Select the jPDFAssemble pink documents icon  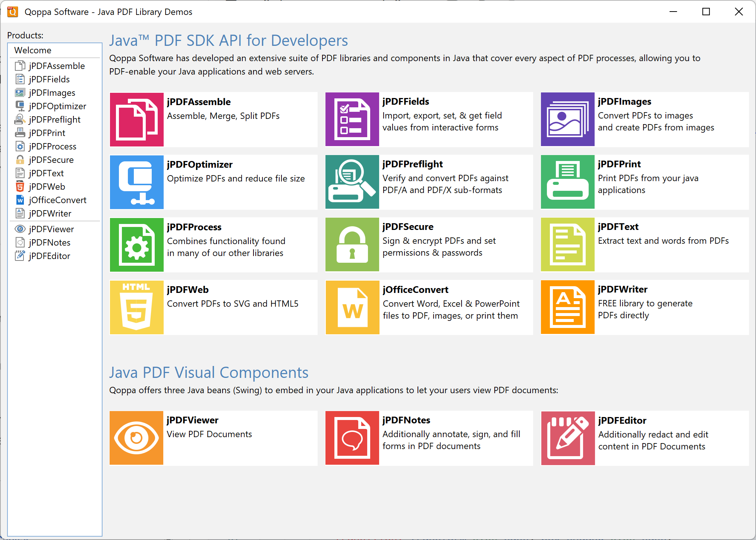[x=136, y=119]
